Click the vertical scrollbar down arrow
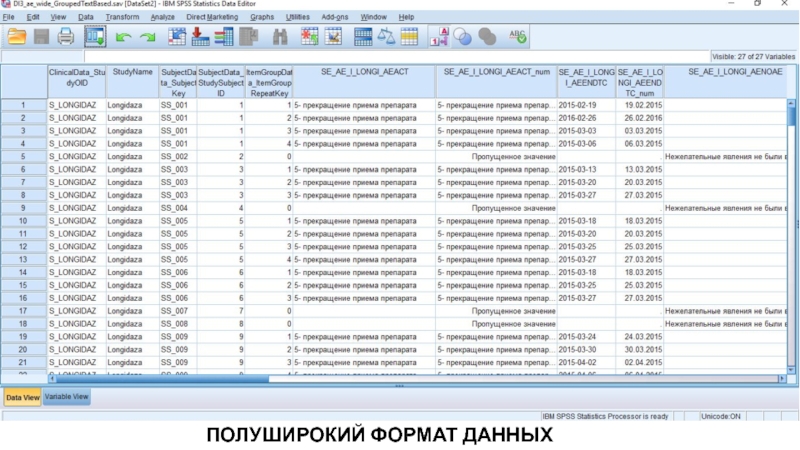The height and width of the screenshot is (450, 800). [x=791, y=370]
